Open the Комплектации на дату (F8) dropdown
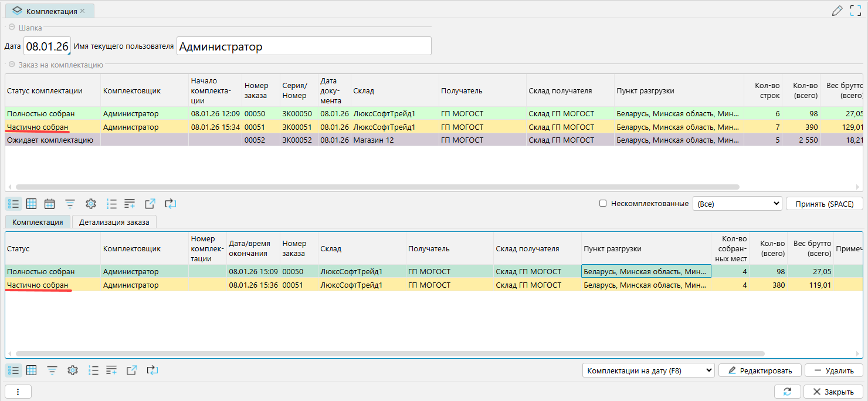 coord(648,370)
